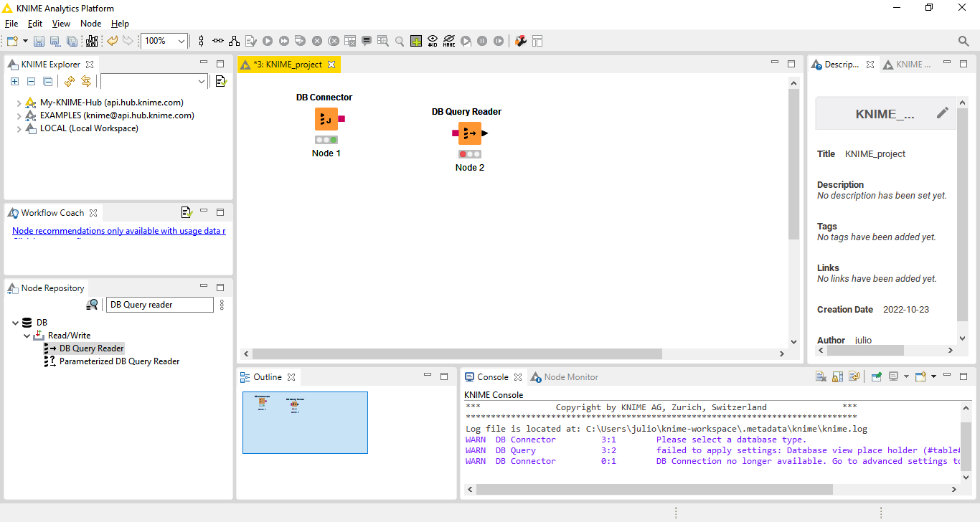Click the Clear Console icon

click(x=821, y=376)
